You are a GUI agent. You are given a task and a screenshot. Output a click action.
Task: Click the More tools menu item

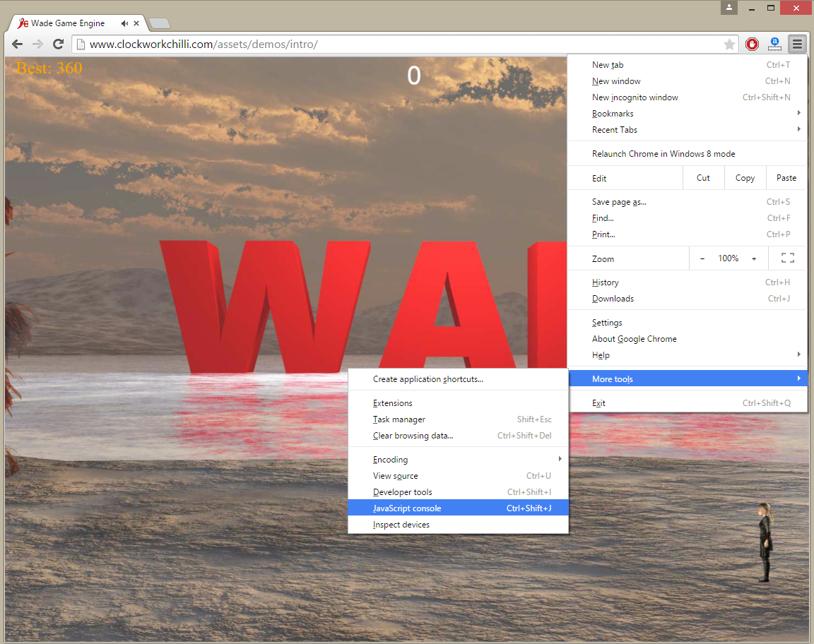(x=688, y=378)
